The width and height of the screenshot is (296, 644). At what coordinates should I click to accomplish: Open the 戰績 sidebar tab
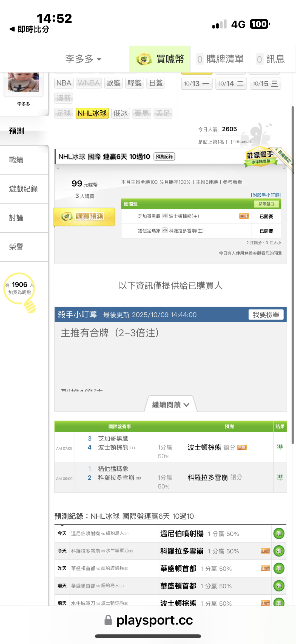coord(16,160)
